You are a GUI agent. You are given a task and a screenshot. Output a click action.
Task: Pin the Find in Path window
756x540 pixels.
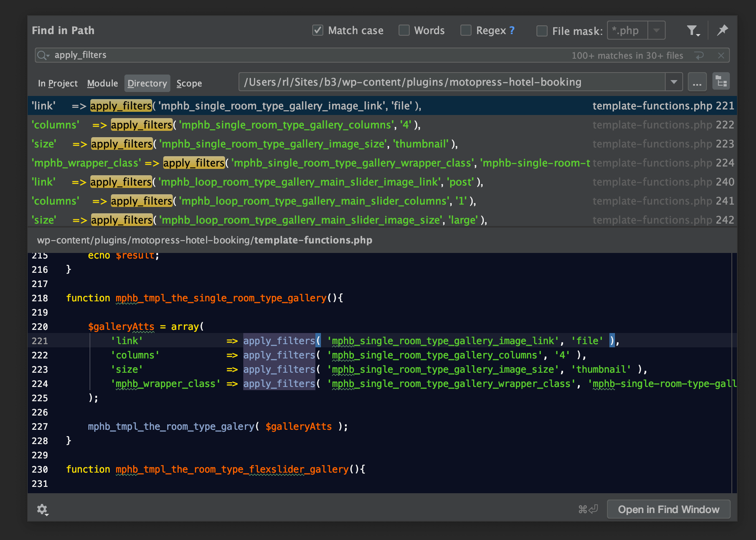click(x=722, y=30)
